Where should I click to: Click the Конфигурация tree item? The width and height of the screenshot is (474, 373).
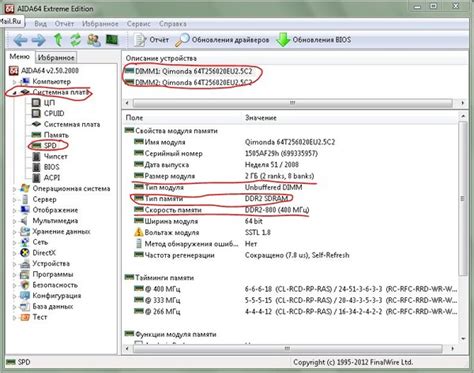pyautogui.click(x=51, y=296)
